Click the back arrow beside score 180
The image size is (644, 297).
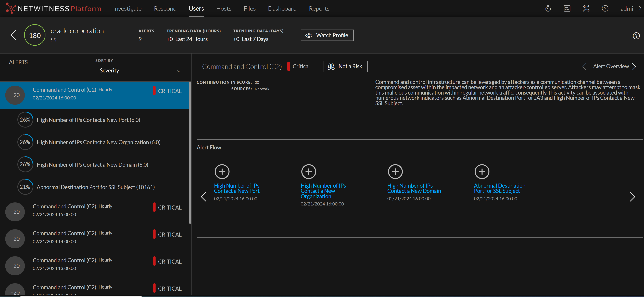coord(14,35)
